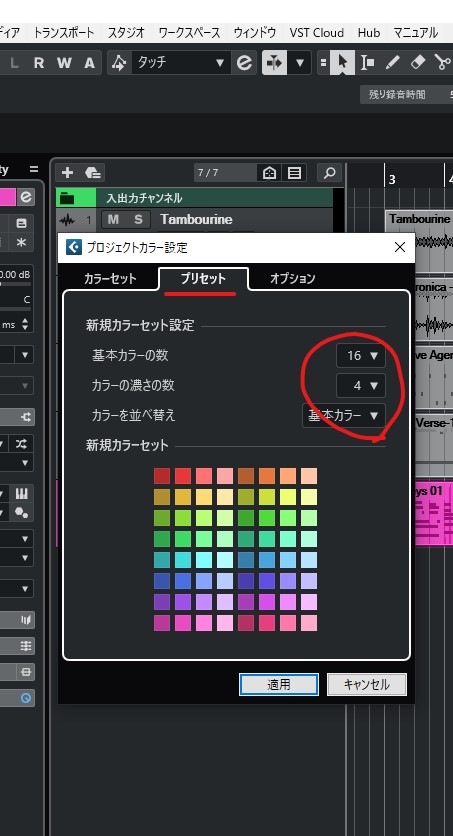
Task: Click the edit channel settings 'e' toolbar icon
Action: tap(244, 63)
